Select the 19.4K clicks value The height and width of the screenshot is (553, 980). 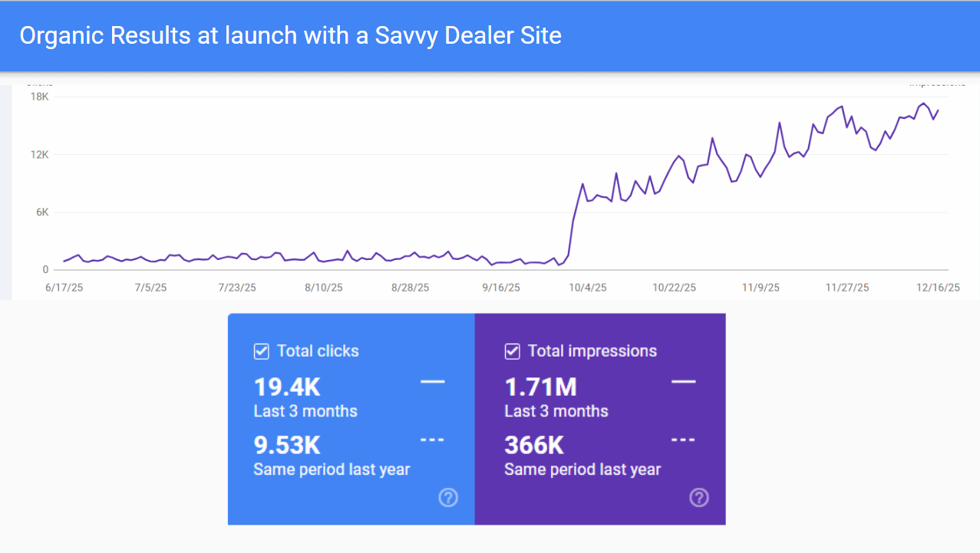(x=287, y=387)
